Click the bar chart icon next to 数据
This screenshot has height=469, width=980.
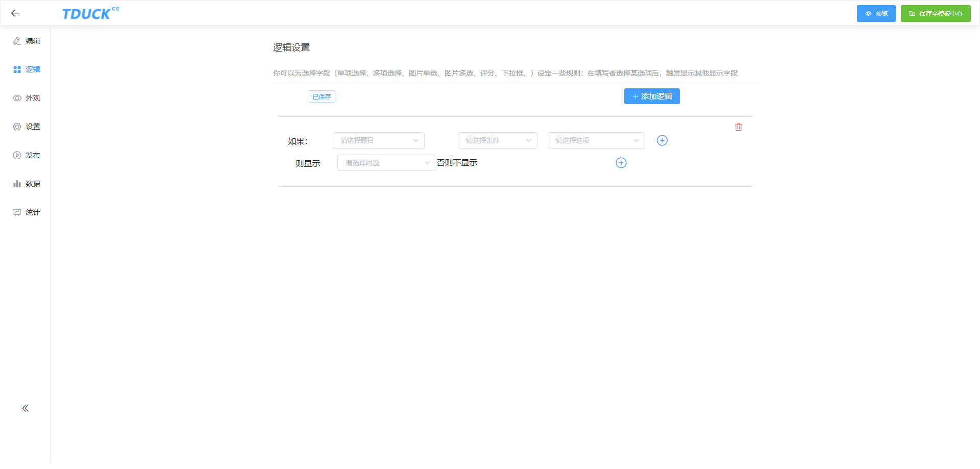17,184
